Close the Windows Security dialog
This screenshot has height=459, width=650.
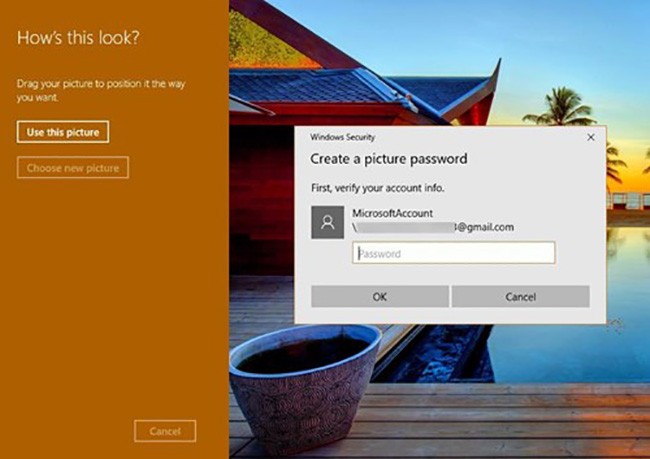[591, 137]
